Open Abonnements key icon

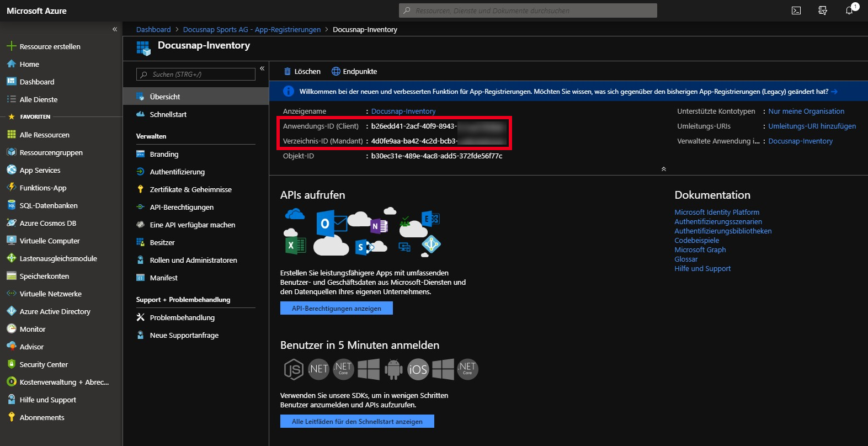(11, 417)
